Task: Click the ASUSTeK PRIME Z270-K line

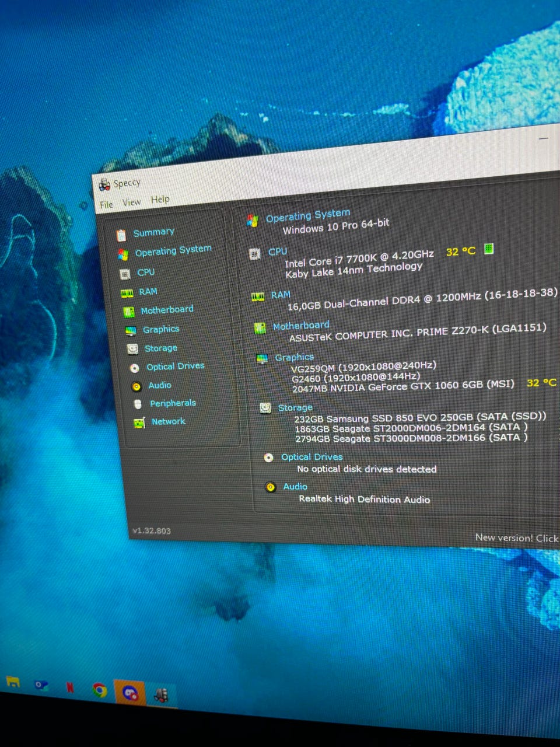Action: click(x=418, y=333)
